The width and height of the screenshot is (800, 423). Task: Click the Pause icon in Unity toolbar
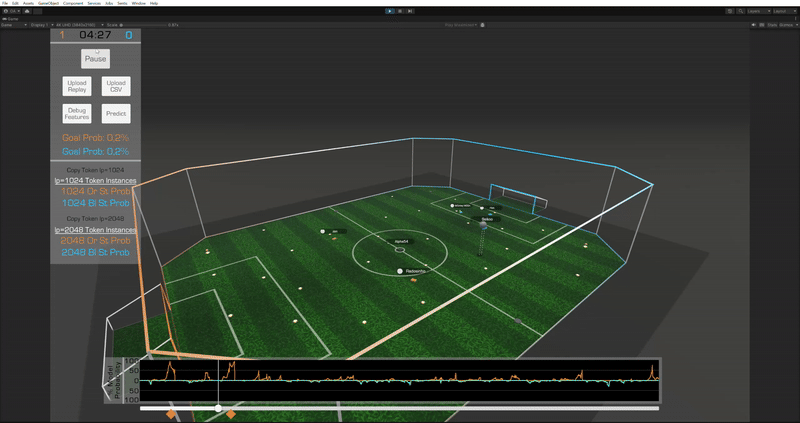click(x=400, y=11)
